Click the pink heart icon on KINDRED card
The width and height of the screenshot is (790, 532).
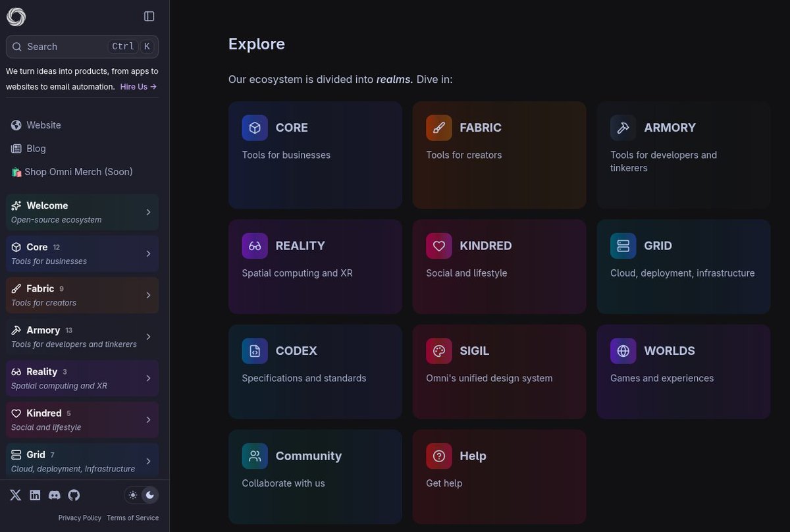[439, 246]
